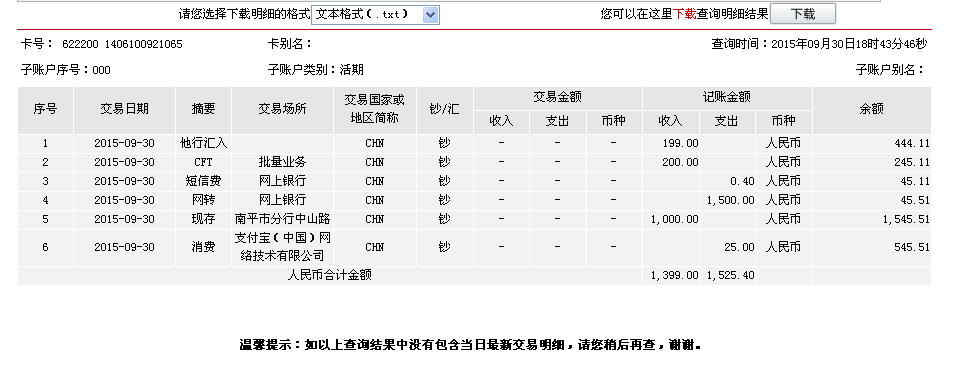Viewport: 966px width, 383px height.
Task: Click the 交易场所 column header
Action: click(x=282, y=110)
